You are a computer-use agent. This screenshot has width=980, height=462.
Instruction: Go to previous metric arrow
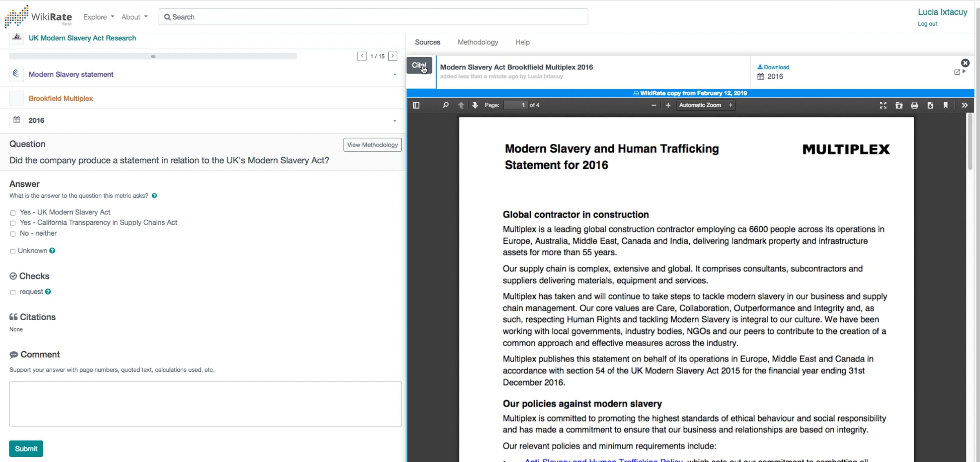click(362, 56)
